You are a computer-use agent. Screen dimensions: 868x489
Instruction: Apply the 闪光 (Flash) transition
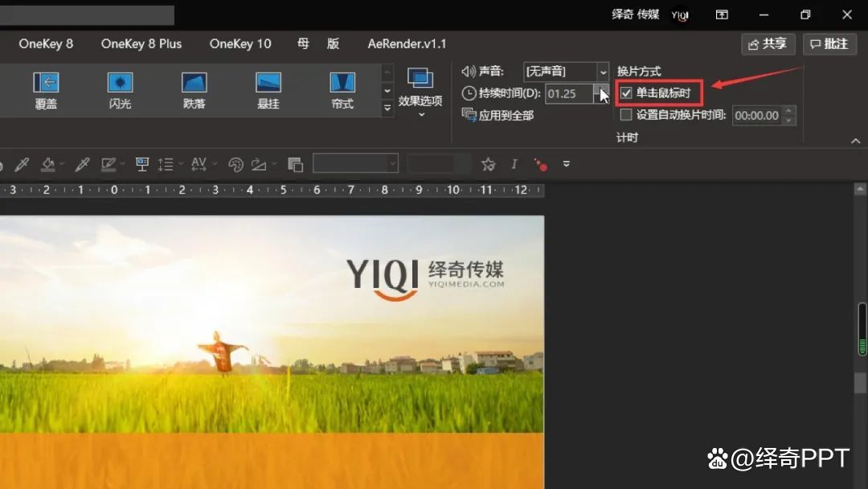coord(120,90)
